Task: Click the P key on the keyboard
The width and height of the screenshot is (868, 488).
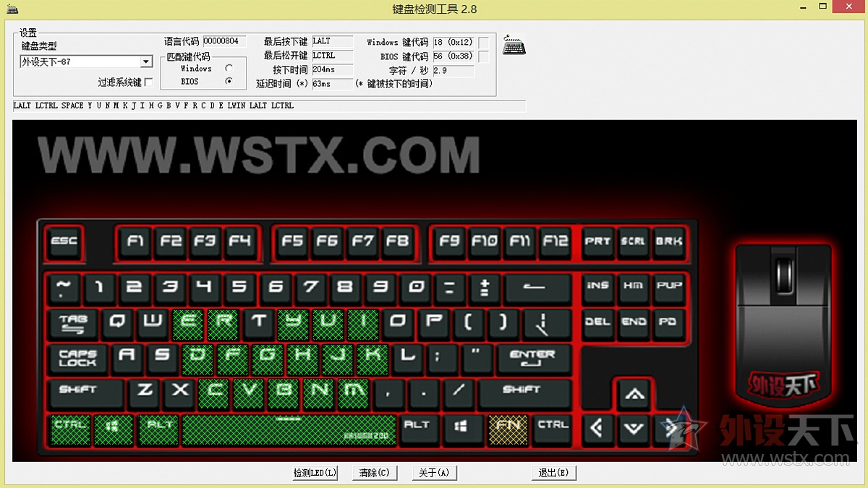Action: (x=433, y=324)
